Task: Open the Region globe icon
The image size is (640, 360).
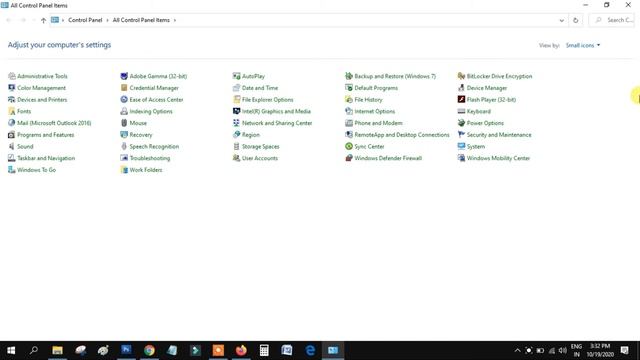Action: [236, 135]
